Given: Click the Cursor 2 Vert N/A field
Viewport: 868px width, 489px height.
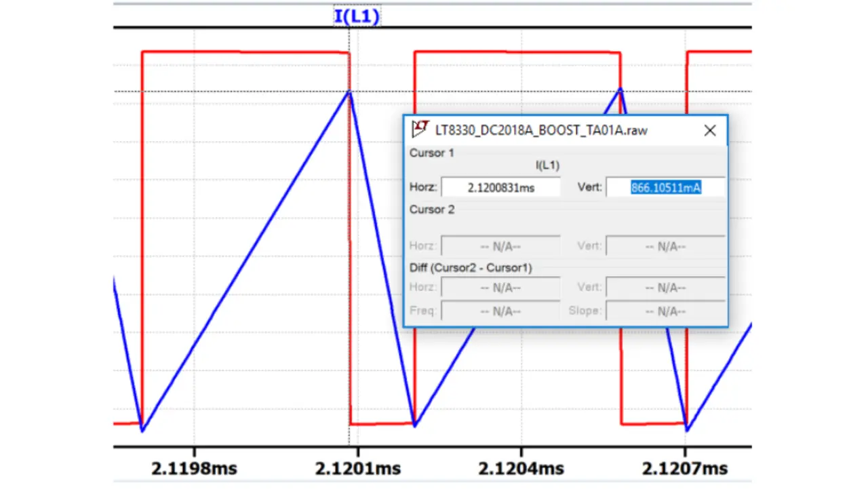Looking at the screenshot, I should point(665,246).
